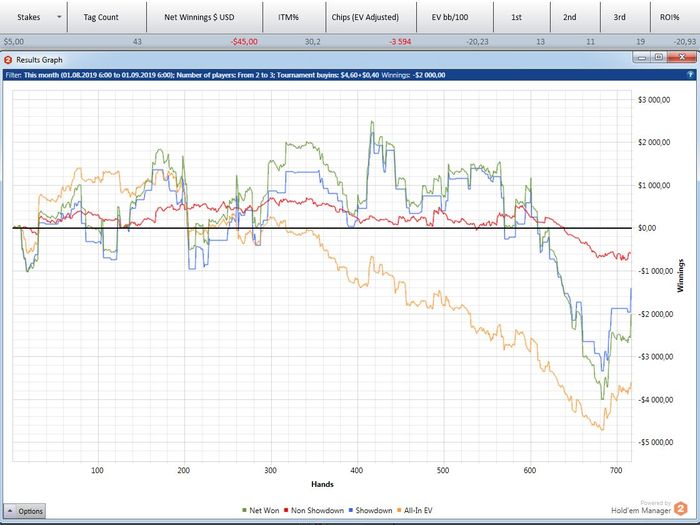Select the -$45,00 net winnings cell
The width and height of the screenshot is (700, 525).
[x=244, y=42]
